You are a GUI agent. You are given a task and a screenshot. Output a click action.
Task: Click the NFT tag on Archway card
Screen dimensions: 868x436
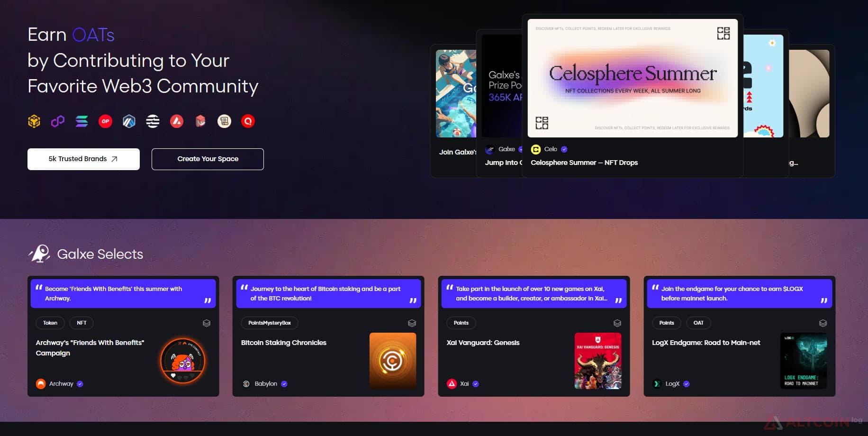point(81,323)
